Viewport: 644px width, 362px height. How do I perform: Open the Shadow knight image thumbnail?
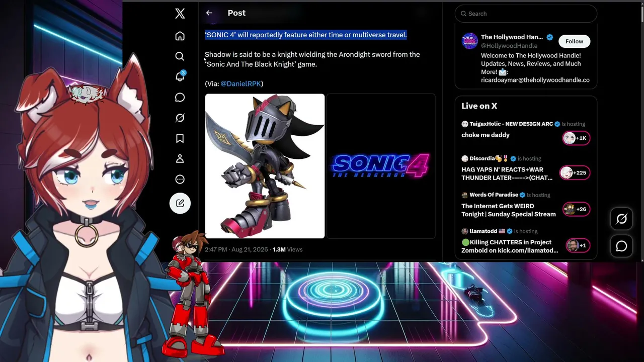[x=265, y=166]
